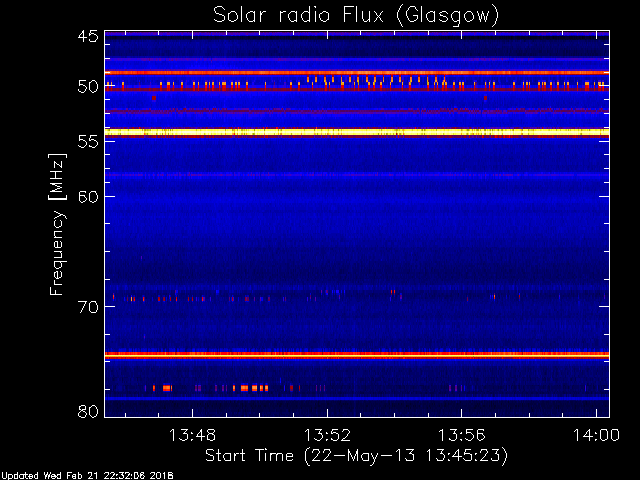Click the bright yellow band near 54 MHz

[357, 132]
